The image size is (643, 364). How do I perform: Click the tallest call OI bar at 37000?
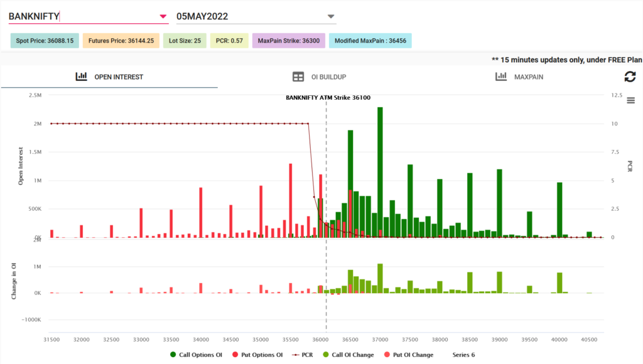pos(380,172)
